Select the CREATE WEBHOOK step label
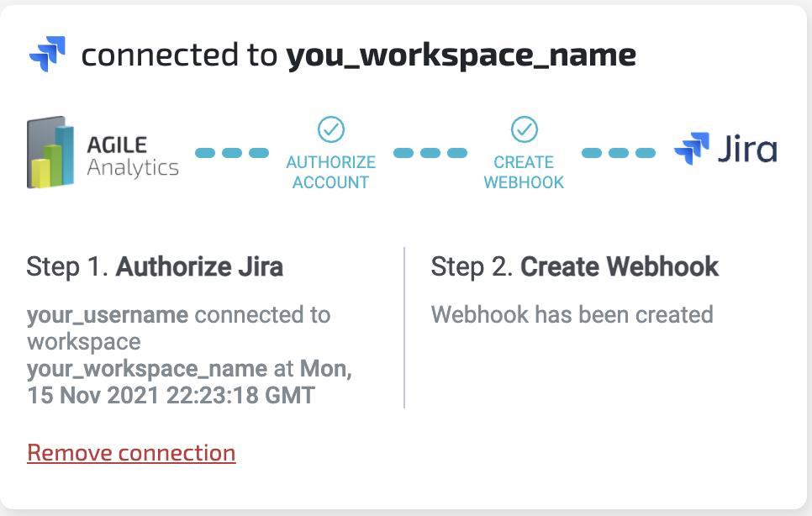Screen dimensions: 812x516 (x=524, y=171)
